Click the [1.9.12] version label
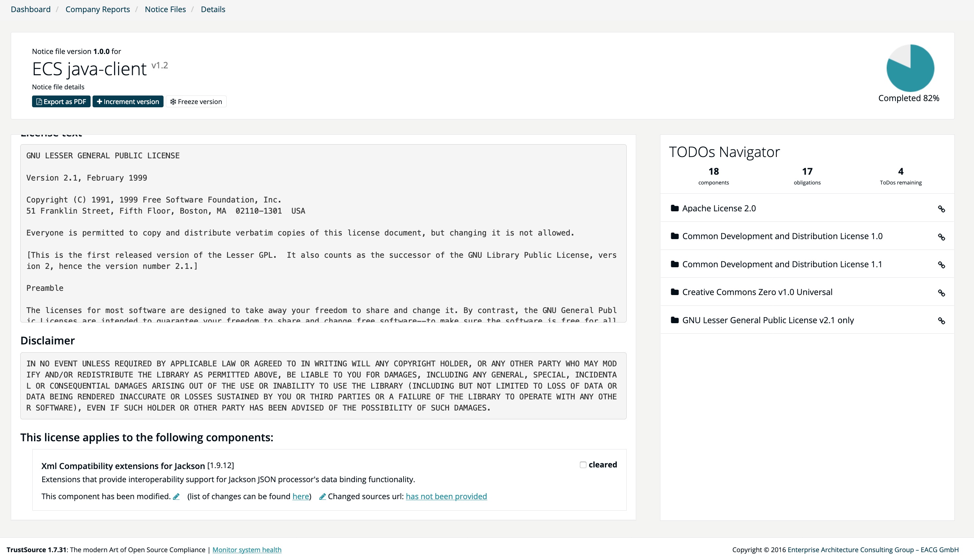This screenshot has height=560, width=974. (221, 465)
